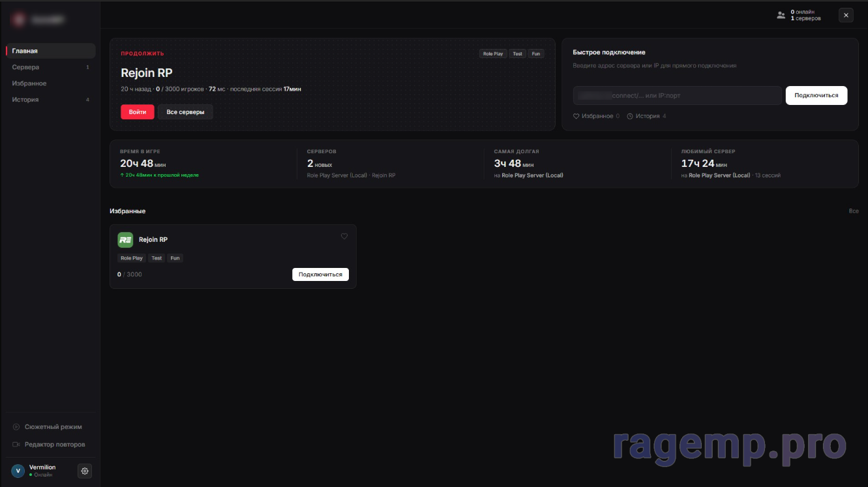Viewport: 868px width, 487px height.
Task: Click the 3ч 48мин longest session value
Action: (x=514, y=164)
